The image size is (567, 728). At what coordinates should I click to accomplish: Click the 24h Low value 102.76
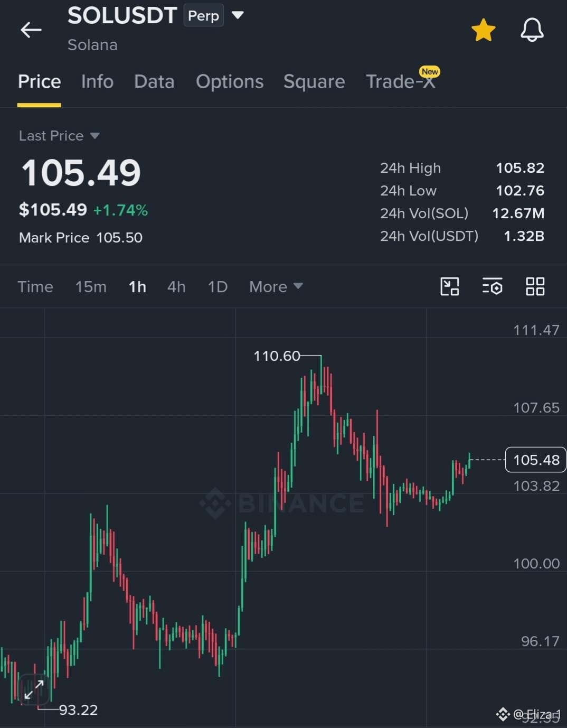coord(520,191)
